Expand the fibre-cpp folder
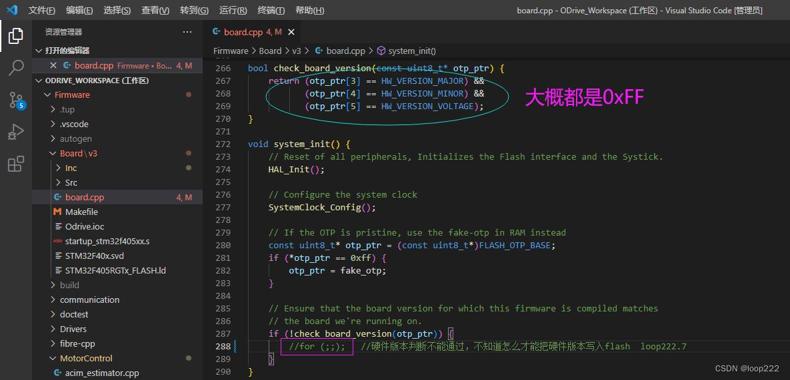Viewport: 790px width, 380px height. 117,343
